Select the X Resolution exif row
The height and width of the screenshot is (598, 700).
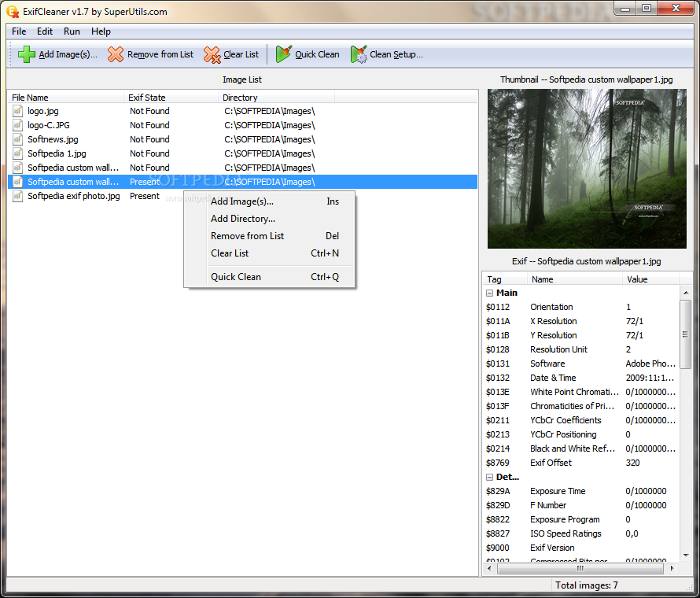point(581,322)
